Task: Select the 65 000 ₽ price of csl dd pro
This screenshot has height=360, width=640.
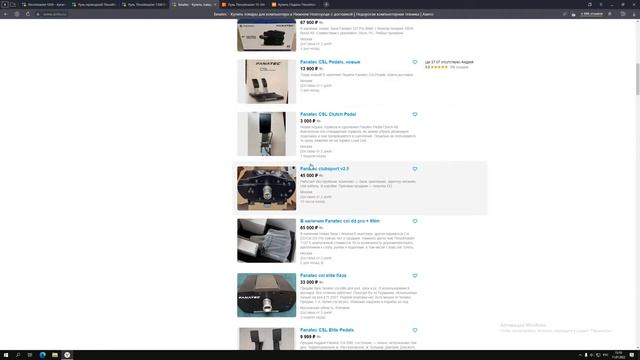Action: (x=309, y=228)
